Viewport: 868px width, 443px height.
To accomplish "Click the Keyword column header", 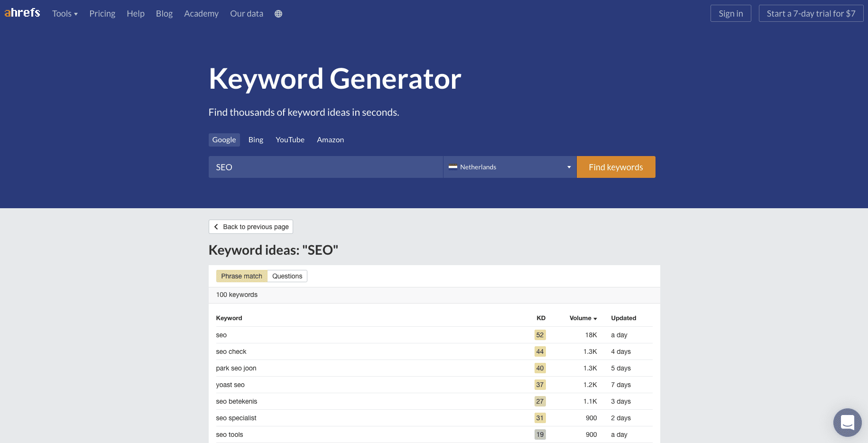I will click(x=229, y=318).
